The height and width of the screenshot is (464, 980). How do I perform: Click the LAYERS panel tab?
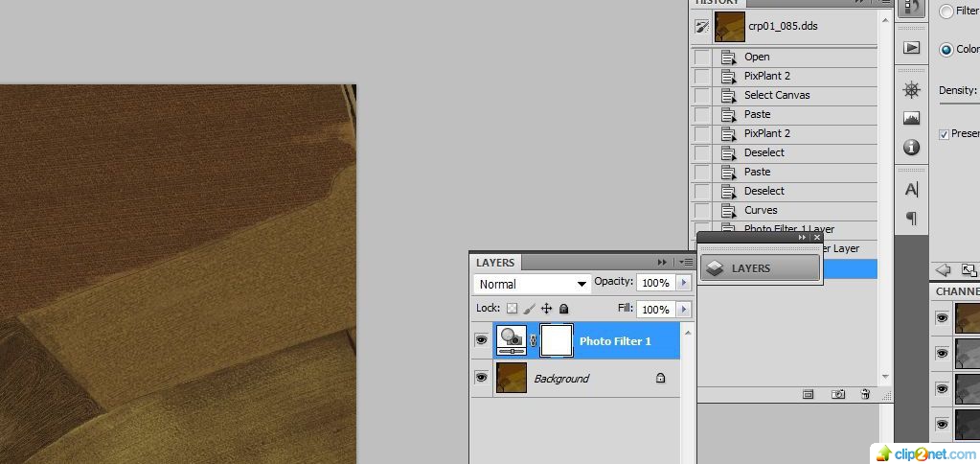495,263
